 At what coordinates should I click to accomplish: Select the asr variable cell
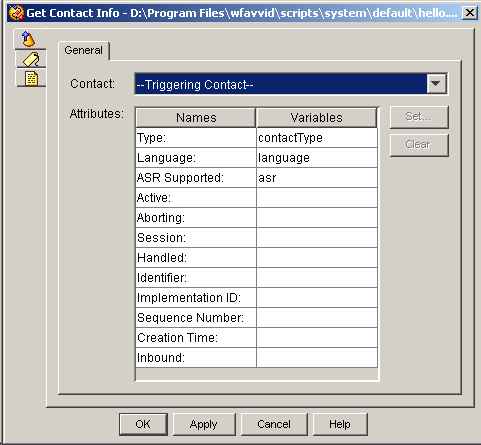(317, 178)
